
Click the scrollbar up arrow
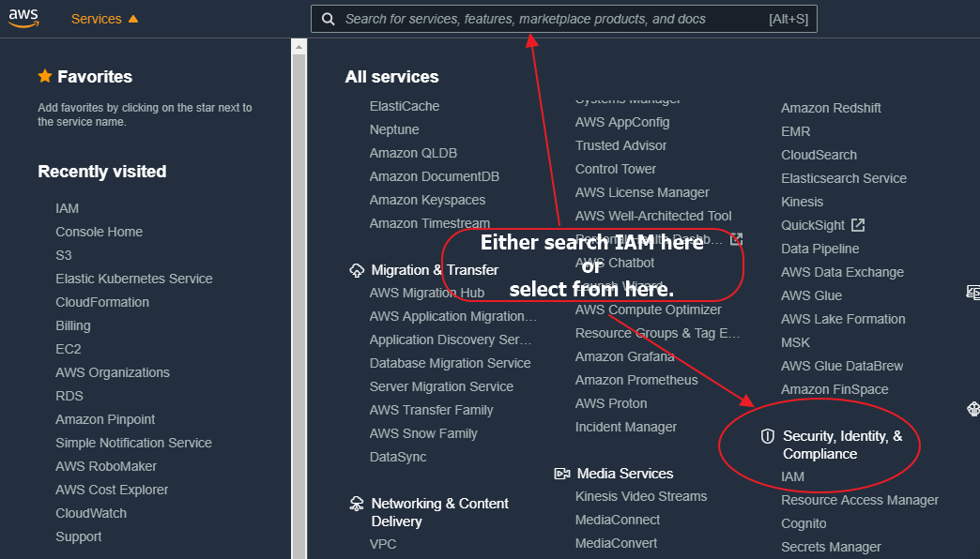click(x=299, y=47)
